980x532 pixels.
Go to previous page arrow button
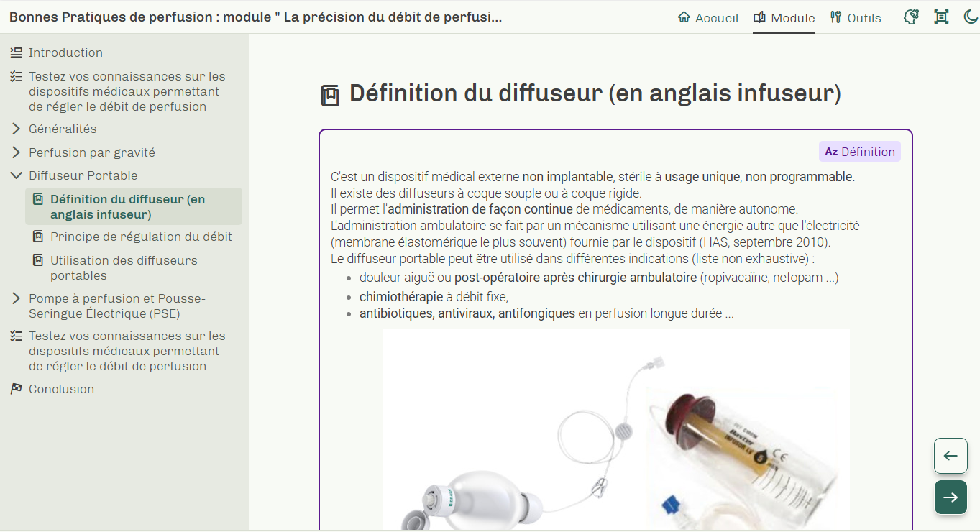pos(951,456)
